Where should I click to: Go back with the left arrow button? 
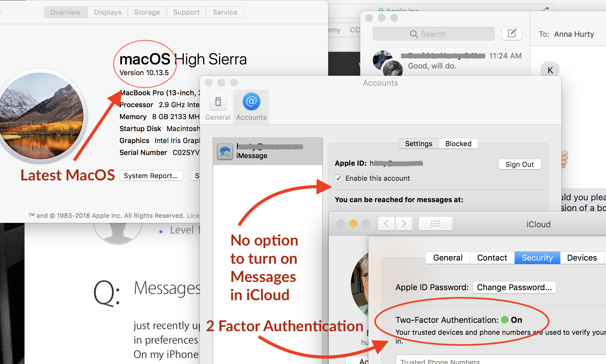386,223
